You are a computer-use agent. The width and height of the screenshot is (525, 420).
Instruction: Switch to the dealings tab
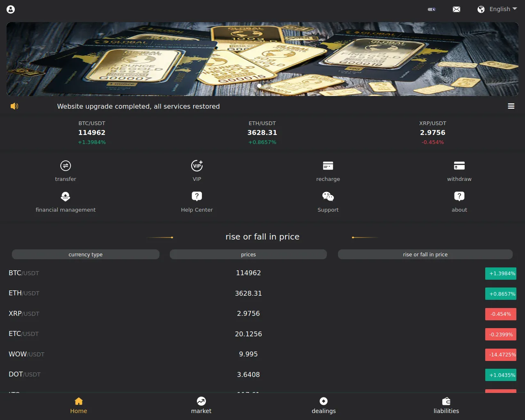pyautogui.click(x=324, y=406)
